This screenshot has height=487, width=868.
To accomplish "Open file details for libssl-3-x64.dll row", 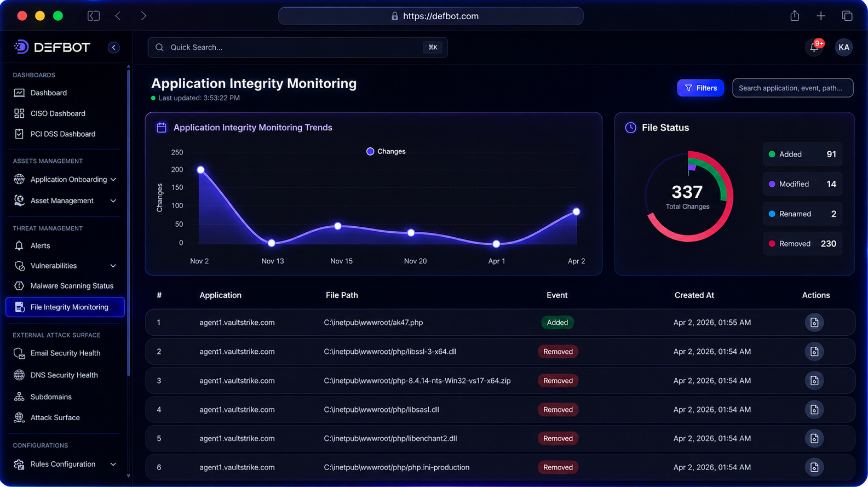I will tap(814, 352).
